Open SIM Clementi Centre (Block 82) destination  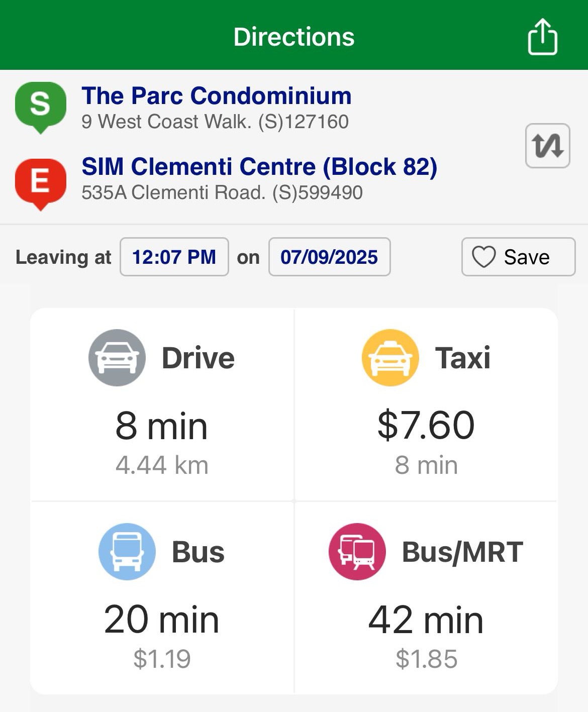[259, 166]
